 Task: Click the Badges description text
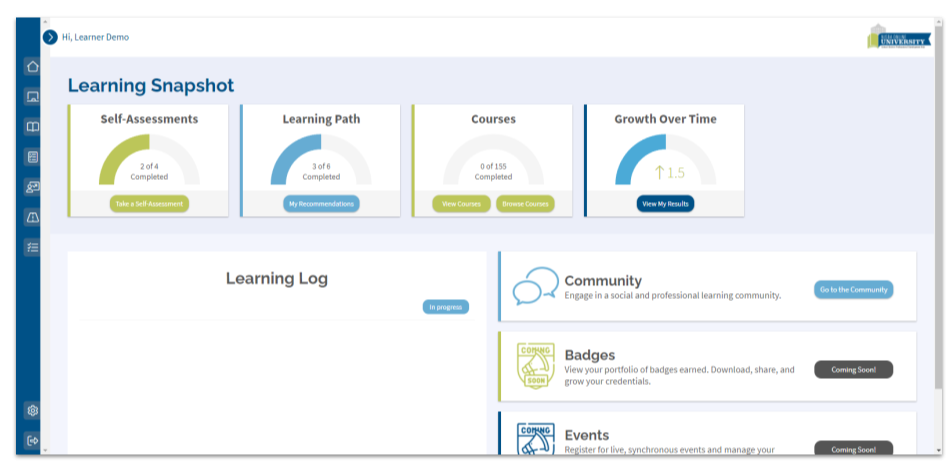tap(679, 375)
